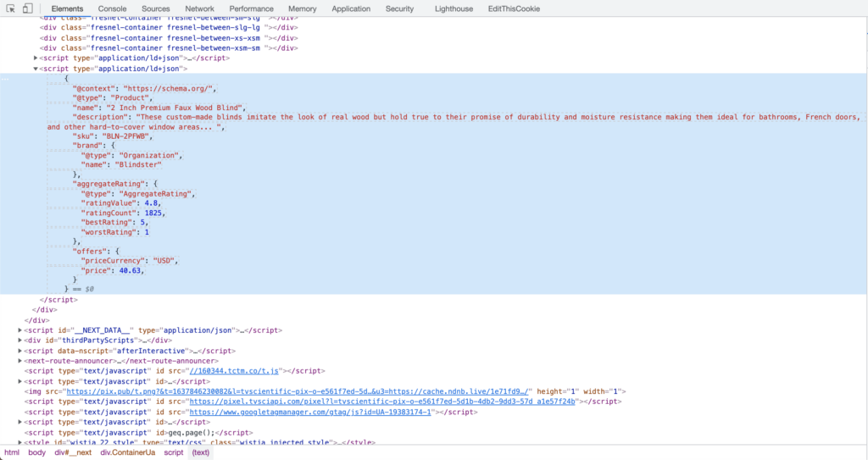The height and width of the screenshot is (460, 868).
Task: Expand the __NEXT_DATA__ script node
Action: click(20, 330)
